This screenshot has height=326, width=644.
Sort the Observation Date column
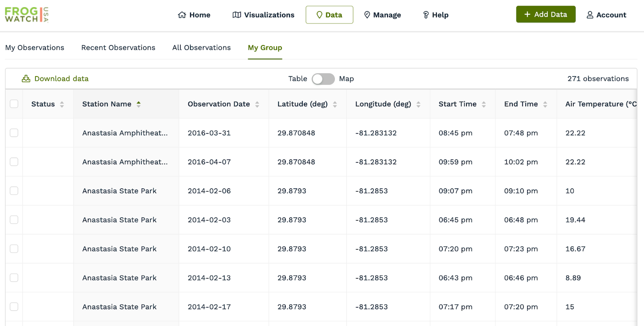click(257, 104)
